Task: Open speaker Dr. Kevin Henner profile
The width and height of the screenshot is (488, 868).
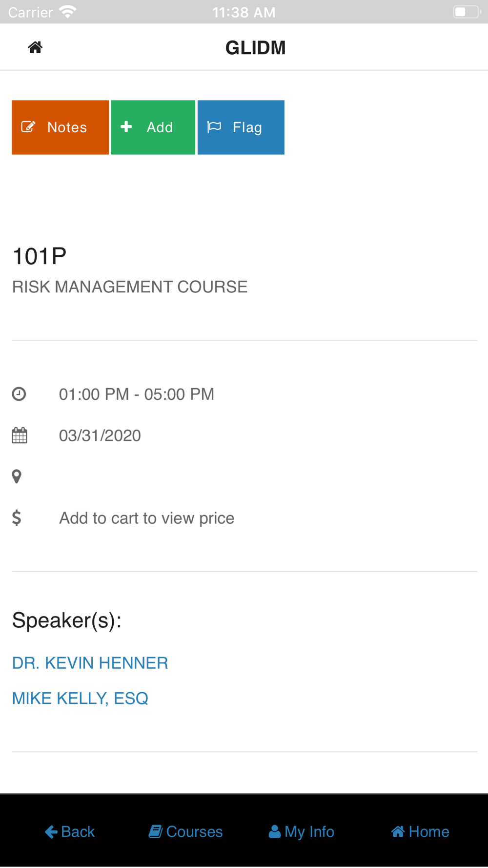Action: coord(90,663)
